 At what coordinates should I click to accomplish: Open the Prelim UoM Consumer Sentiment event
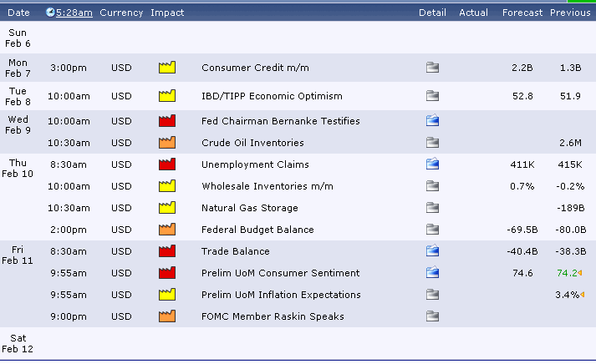[x=280, y=273]
